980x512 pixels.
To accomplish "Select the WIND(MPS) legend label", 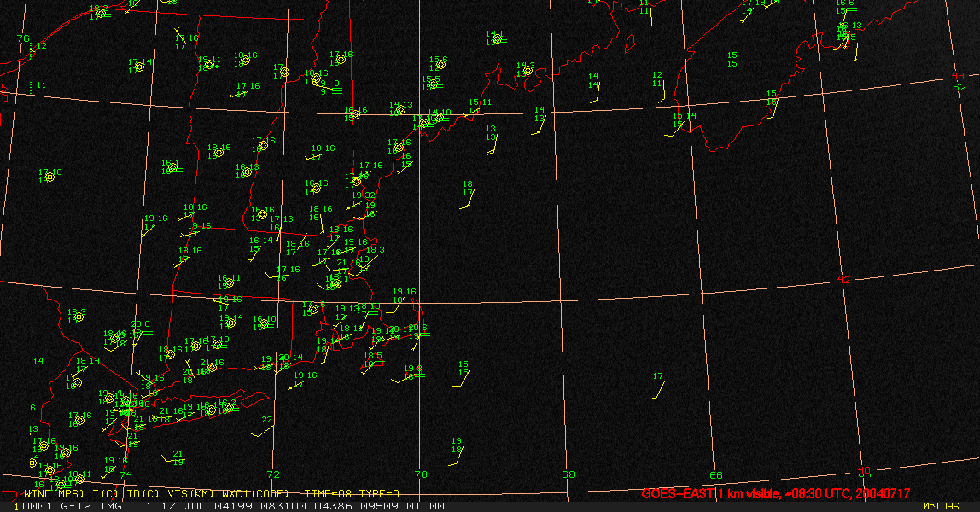I will (53, 494).
